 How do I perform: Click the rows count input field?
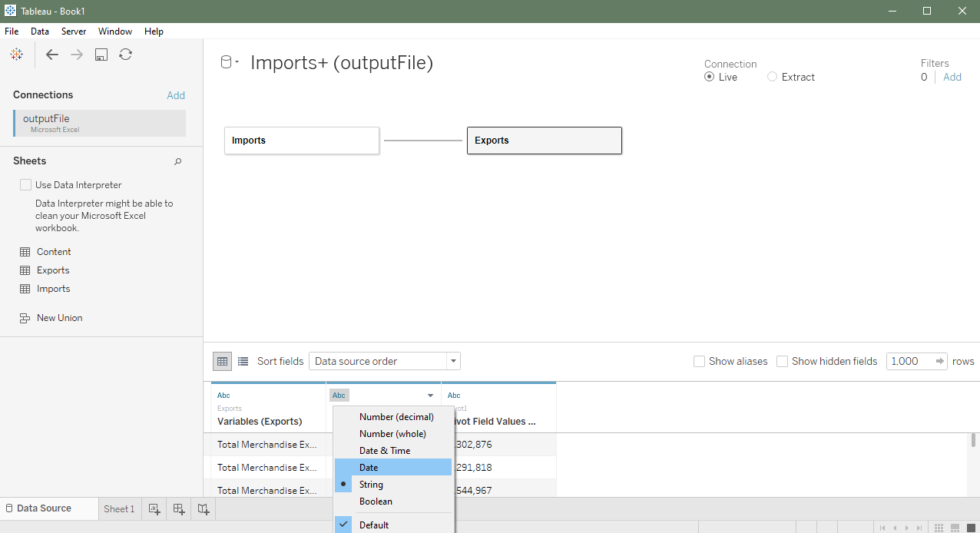(909, 361)
